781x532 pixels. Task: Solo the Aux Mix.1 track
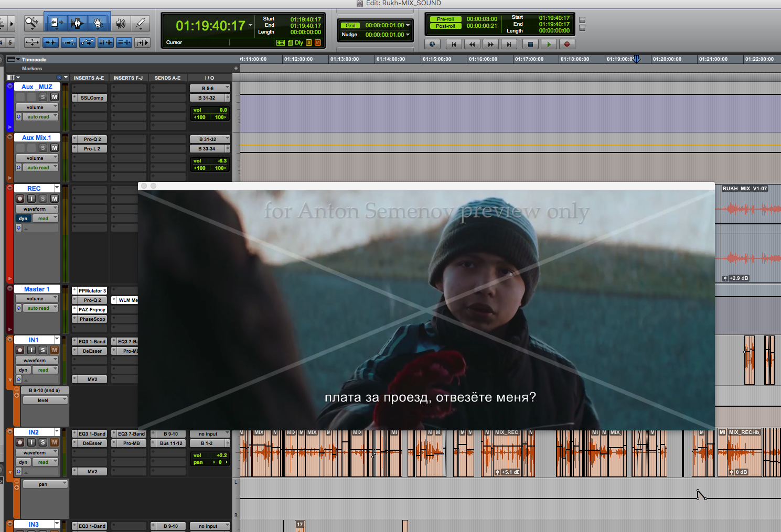tap(43, 148)
